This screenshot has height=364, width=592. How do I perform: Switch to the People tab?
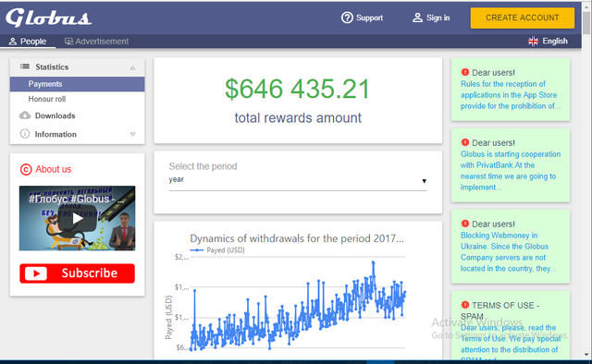pyautogui.click(x=28, y=42)
